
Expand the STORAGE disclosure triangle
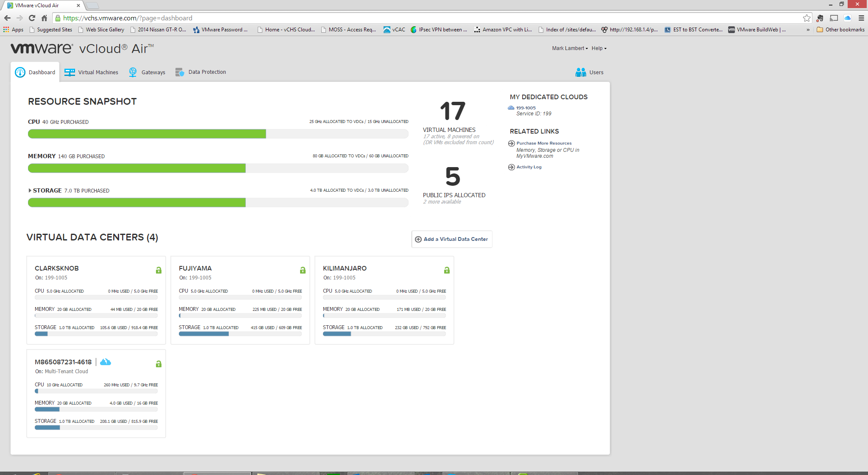(30, 190)
